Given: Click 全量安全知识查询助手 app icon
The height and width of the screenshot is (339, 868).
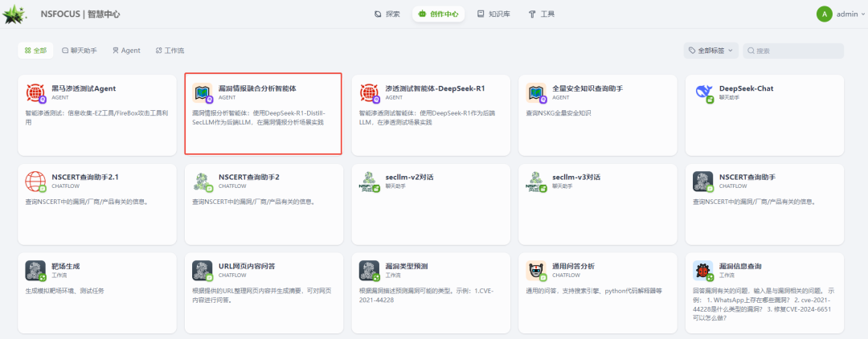Looking at the screenshot, I should click(536, 93).
